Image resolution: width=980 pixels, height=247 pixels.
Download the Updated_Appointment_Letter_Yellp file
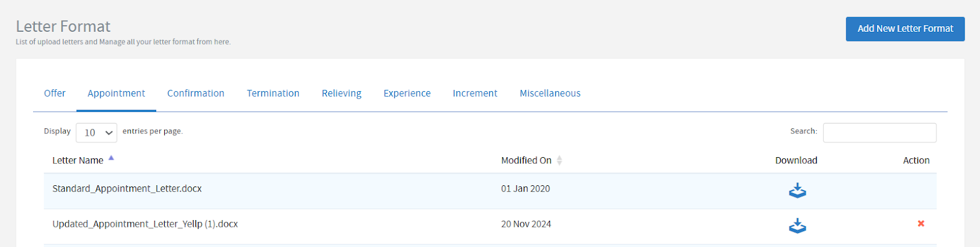[797, 226]
